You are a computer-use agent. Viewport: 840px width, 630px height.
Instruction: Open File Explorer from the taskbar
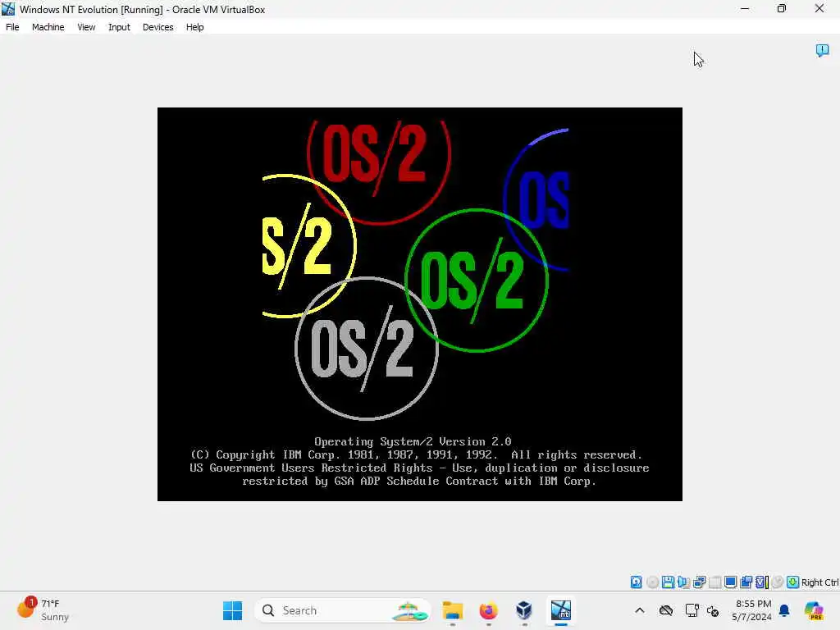pyautogui.click(x=453, y=610)
